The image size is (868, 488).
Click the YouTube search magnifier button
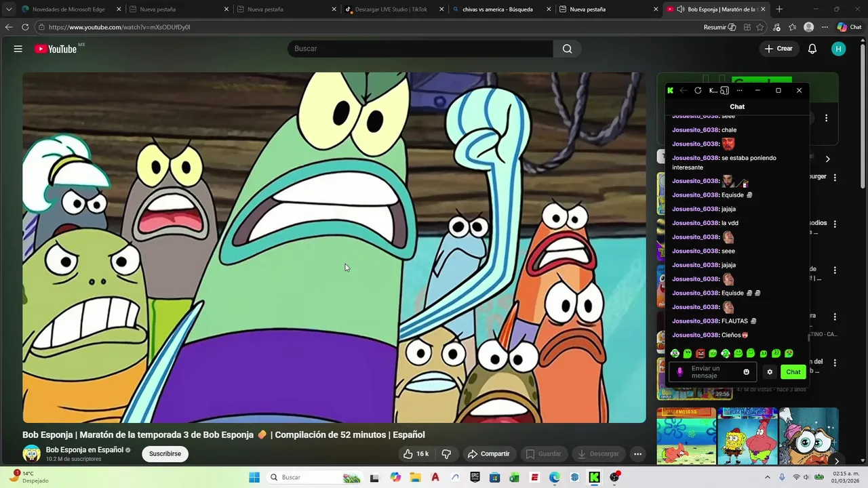click(x=568, y=49)
